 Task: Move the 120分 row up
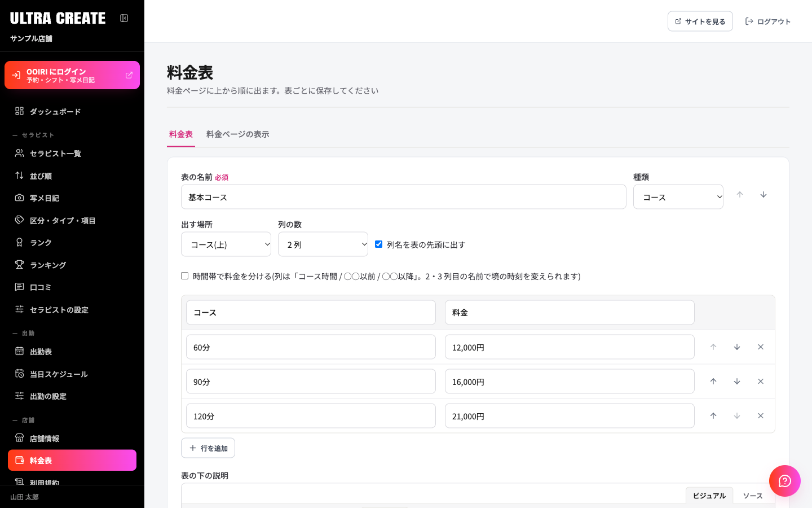713,416
